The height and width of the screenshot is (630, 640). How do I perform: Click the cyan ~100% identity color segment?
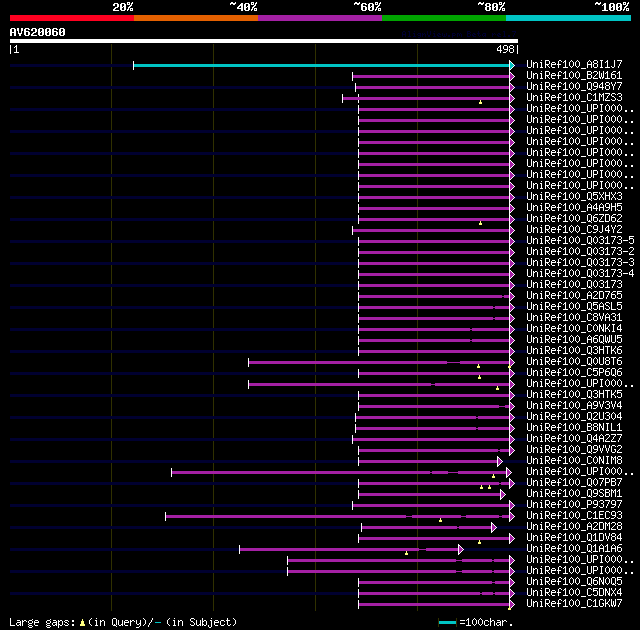[569, 18]
